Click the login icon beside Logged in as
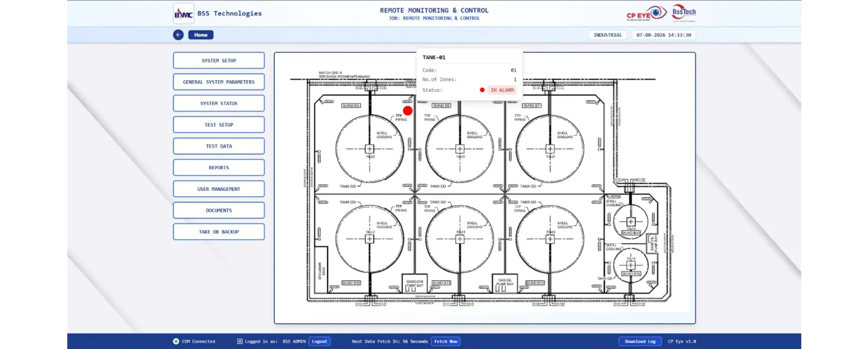The width and height of the screenshot is (868, 349). point(240,341)
